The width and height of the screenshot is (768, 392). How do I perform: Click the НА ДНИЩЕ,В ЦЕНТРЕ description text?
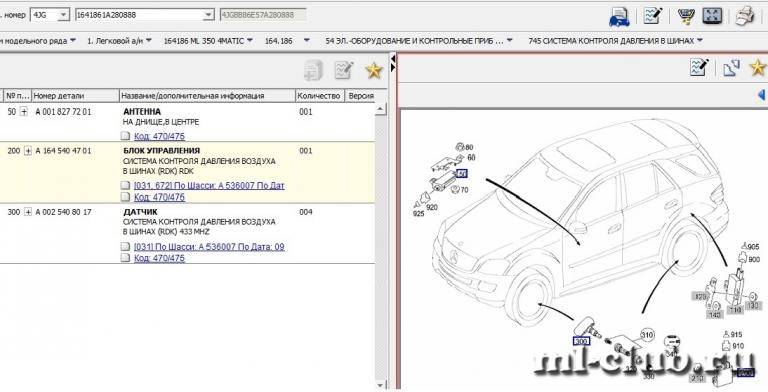coord(161,122)
